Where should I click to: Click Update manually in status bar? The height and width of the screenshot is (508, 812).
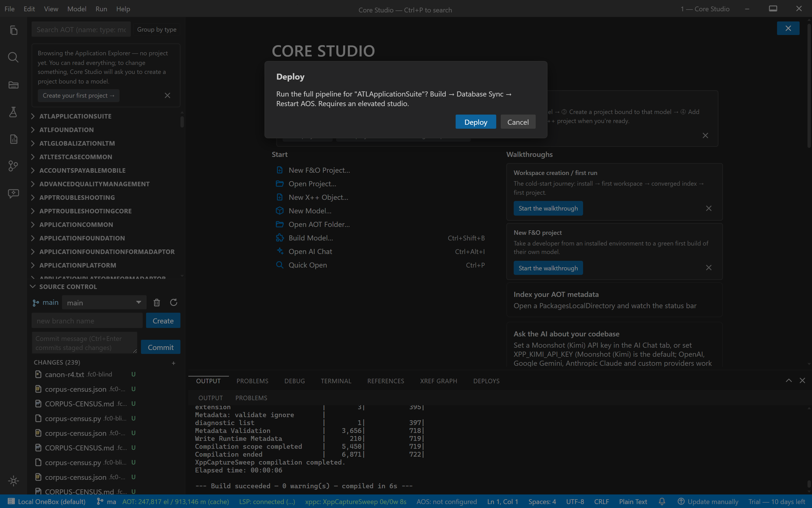(708, 501)
